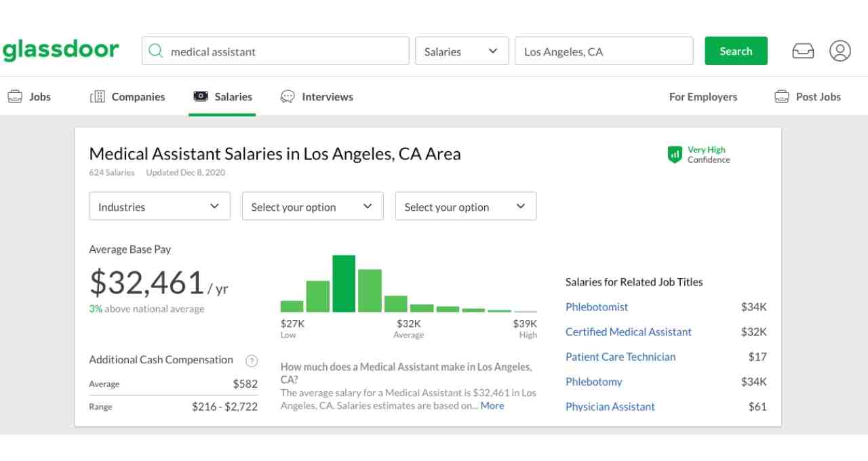Image resolution: width=868 pixels, height=461 pixels.
Task: Click the Companies building icon
Action: point(96,96)
